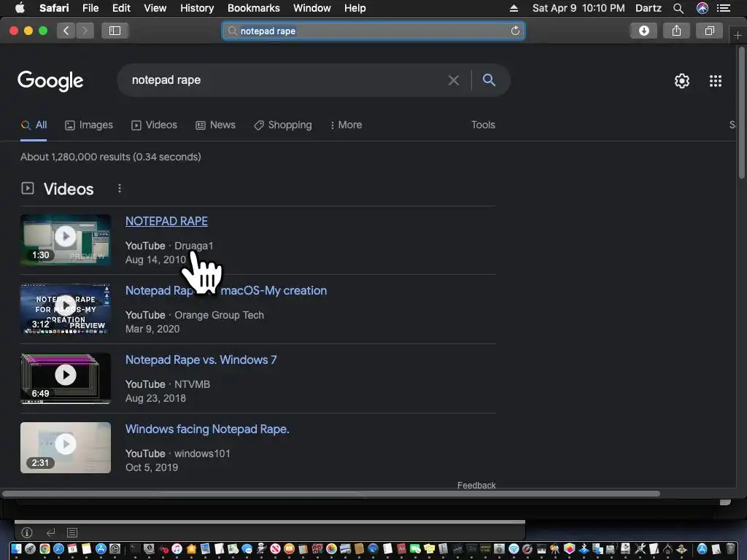Play the 1:30 video thumbnail

pos(66,239)
